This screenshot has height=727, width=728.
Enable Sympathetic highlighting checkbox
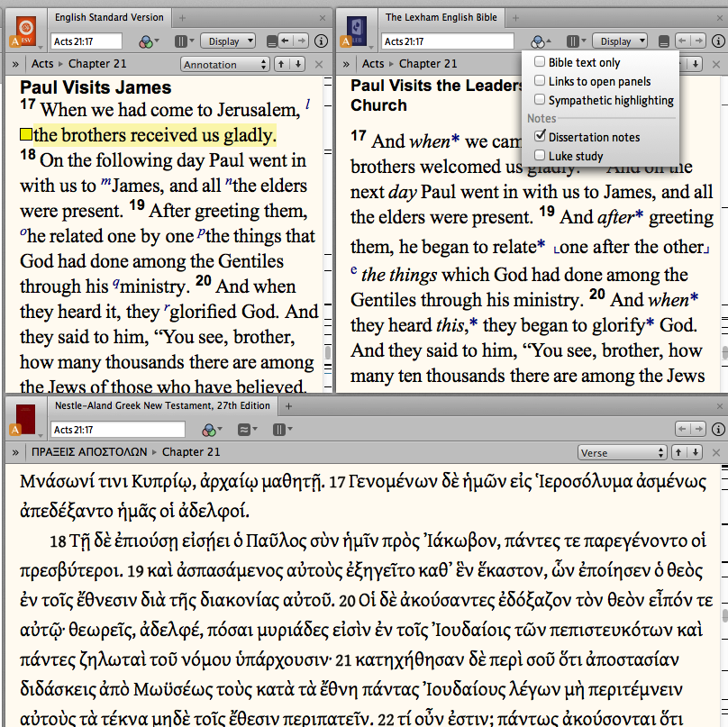click(540, 99)
